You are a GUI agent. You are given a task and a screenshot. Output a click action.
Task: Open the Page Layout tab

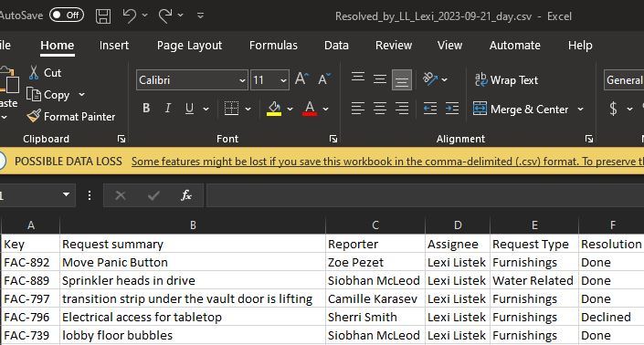(189, 45)
